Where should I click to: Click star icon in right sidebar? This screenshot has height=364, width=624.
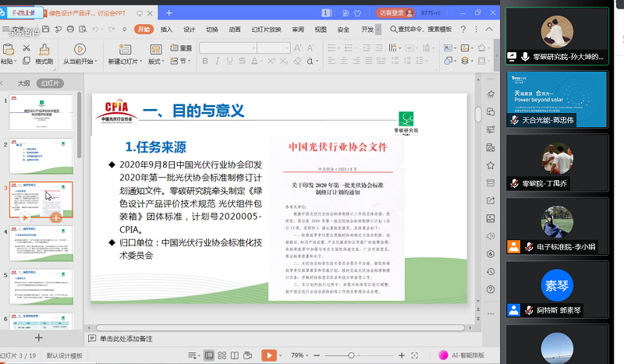click(x=491, y=165)
